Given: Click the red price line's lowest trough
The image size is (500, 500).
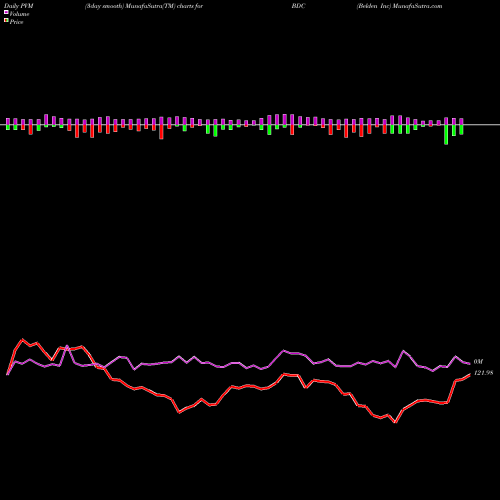Looking at the screenshot, I should click(x=396, y=422).
